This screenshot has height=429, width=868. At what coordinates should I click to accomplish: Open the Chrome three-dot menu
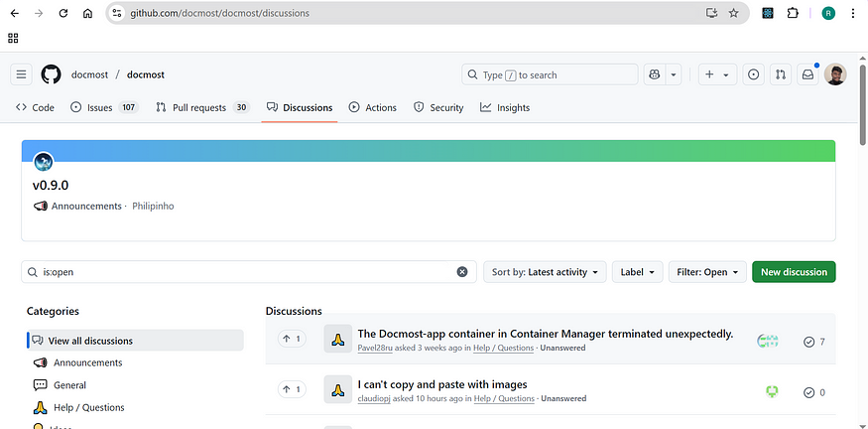coord(853,13)
